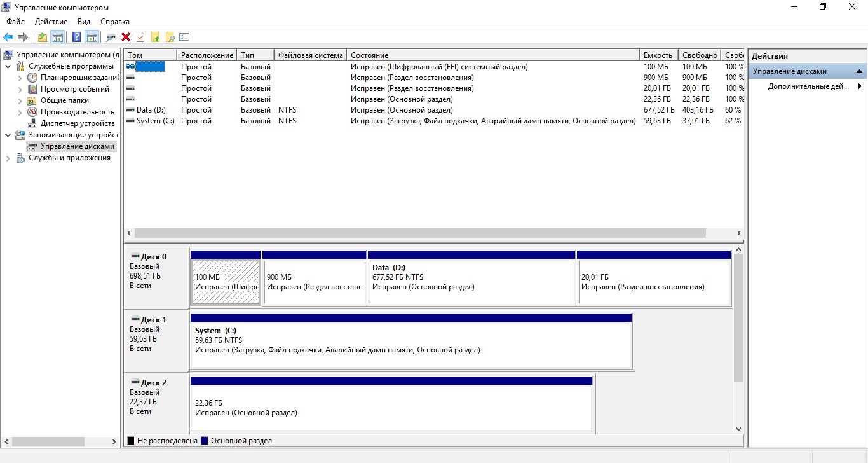The width and height of the screenshot is (868, 463).
Task: Collapse the Управление дисками actions section
Action: tap(859, 71)
